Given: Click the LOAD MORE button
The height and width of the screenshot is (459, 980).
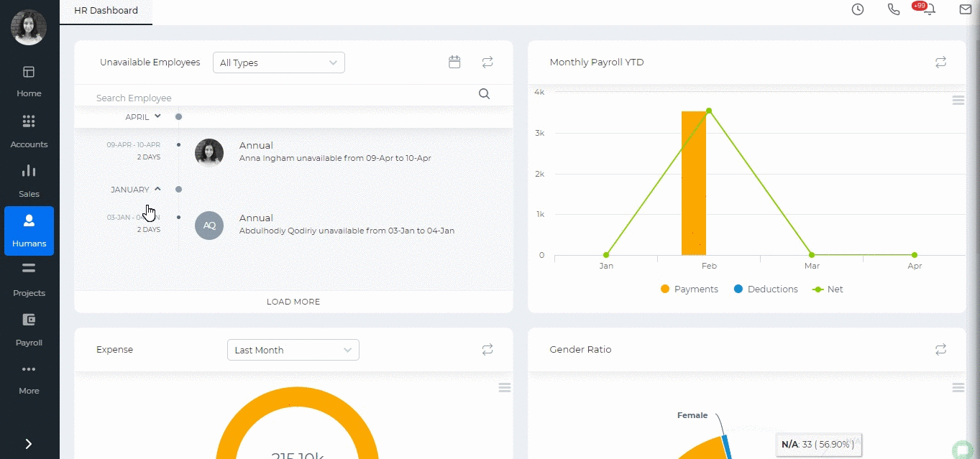Looking at the screenshot, I should point(293,302).
